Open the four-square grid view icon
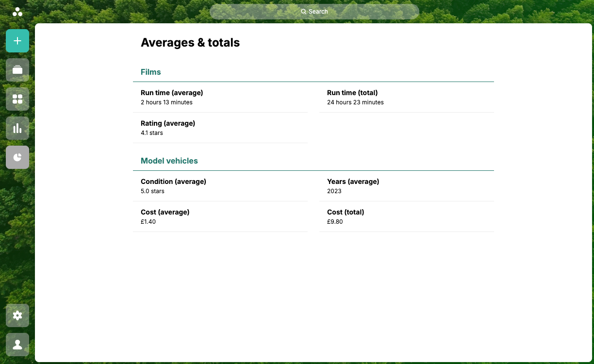Image resolution: width=594 pixels, height=364 pixels. (17, 99)
